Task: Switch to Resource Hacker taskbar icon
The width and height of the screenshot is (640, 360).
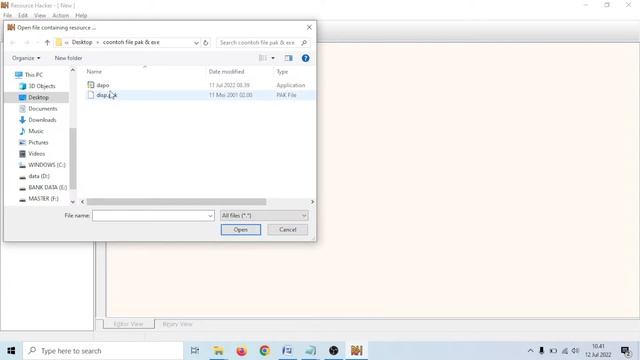Action: pyautogui.click(x=356, y=351)
